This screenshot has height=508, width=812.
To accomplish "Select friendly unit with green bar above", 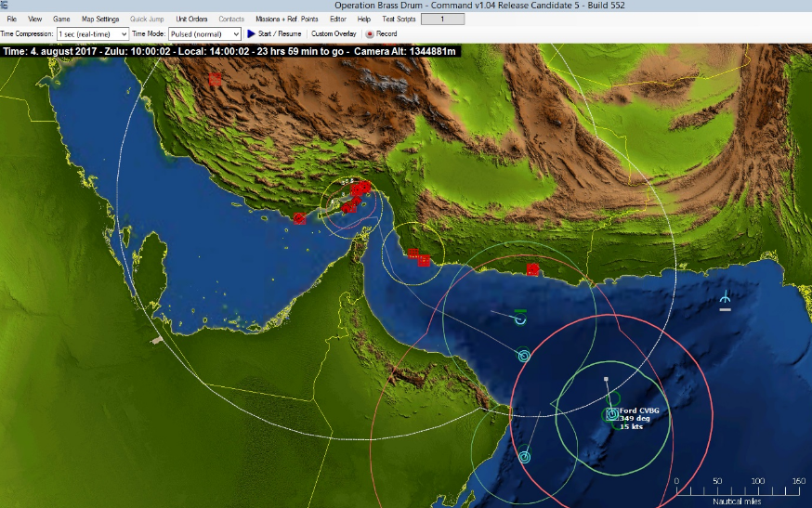I will point(520,318).
